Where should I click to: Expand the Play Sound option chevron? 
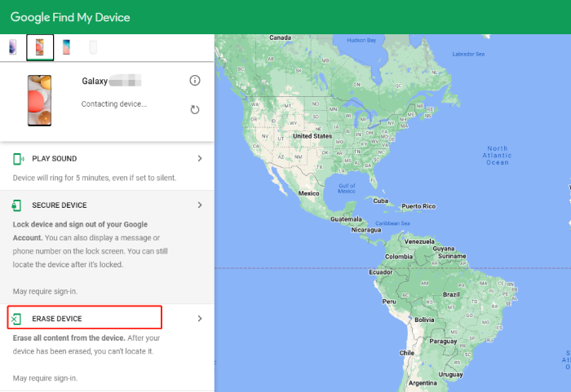coord(200,158)
